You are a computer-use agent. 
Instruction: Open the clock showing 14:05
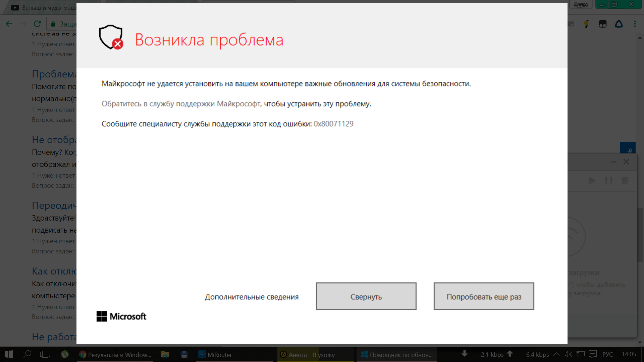click(629, 354)
